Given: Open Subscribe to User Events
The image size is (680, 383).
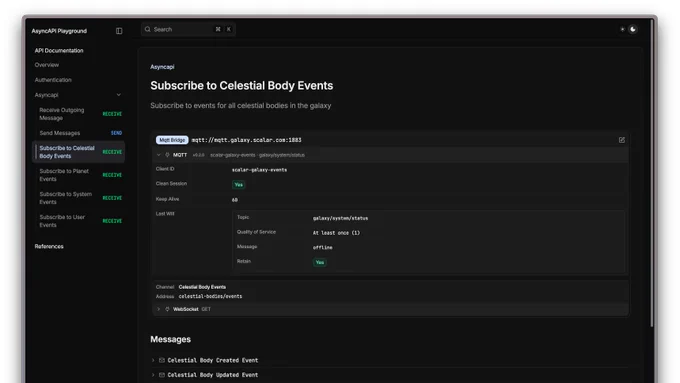Looking at the screenshot, I should [x=79, y=221].
